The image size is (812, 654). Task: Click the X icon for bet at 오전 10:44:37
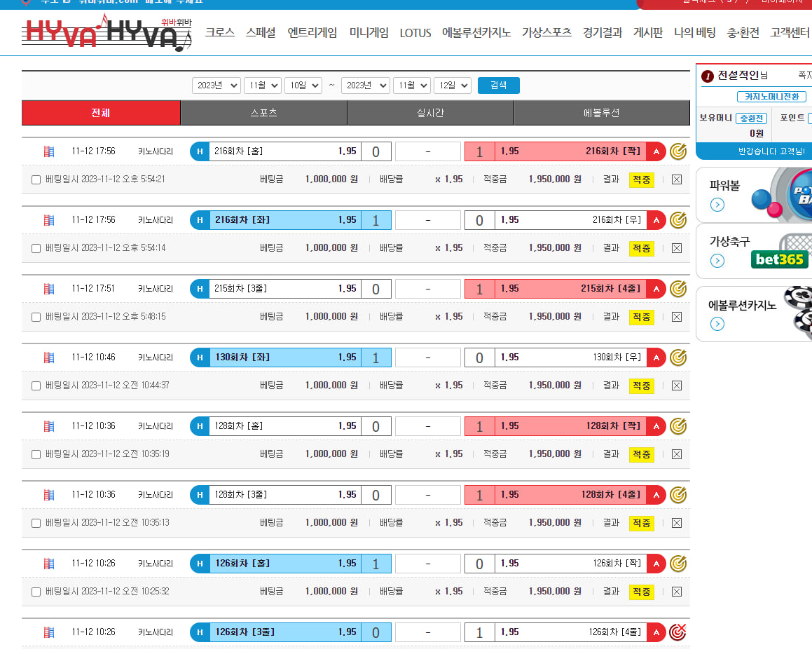(676, 386)
